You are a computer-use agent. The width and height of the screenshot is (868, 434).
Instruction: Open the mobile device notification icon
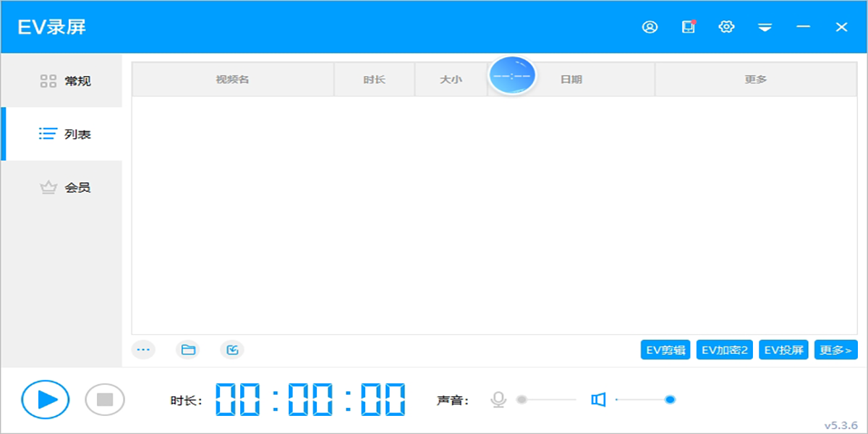pos(688,27)
